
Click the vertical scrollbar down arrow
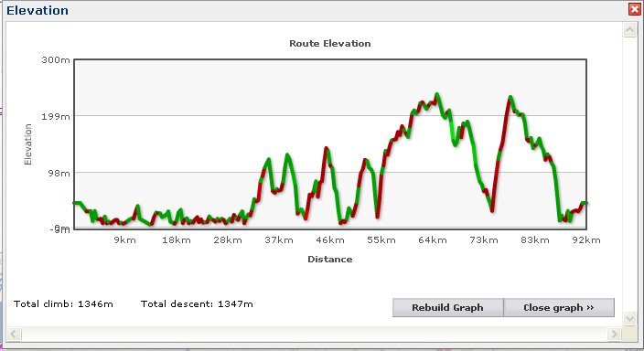629,318
